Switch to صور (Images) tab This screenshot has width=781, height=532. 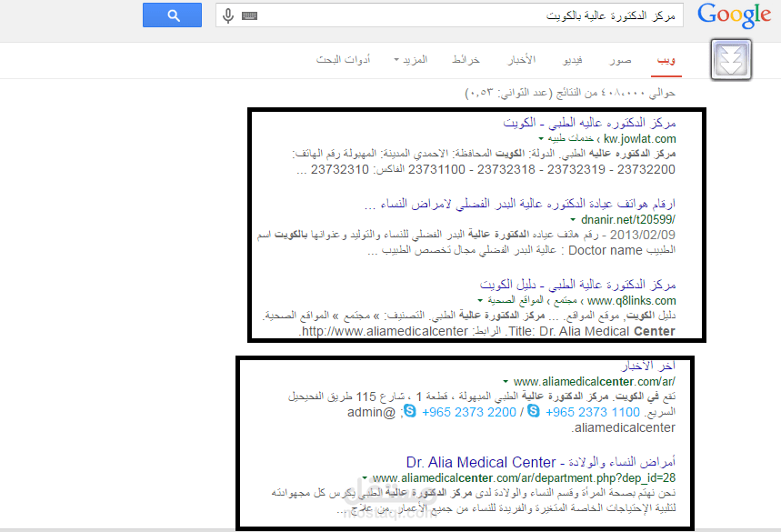[x=621, y=60]
